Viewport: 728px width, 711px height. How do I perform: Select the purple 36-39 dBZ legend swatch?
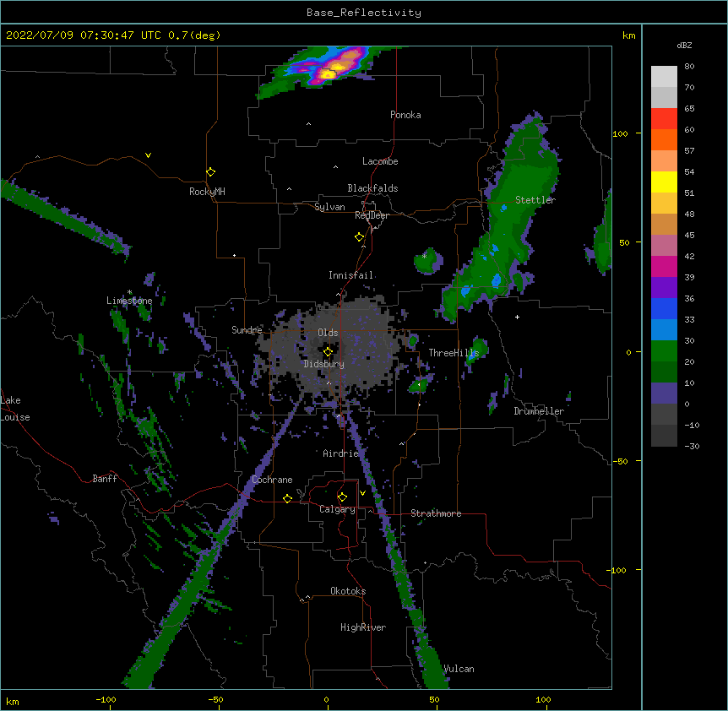tap(664, 288)
